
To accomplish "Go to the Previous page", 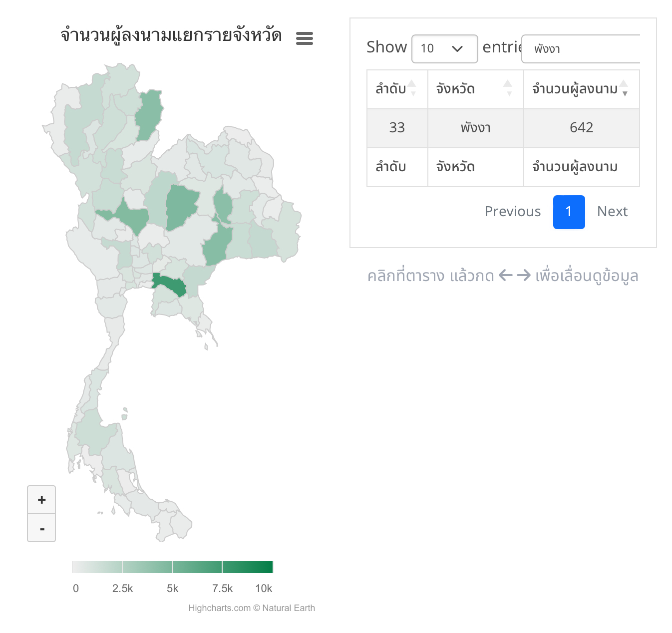I will pos(513,212).
